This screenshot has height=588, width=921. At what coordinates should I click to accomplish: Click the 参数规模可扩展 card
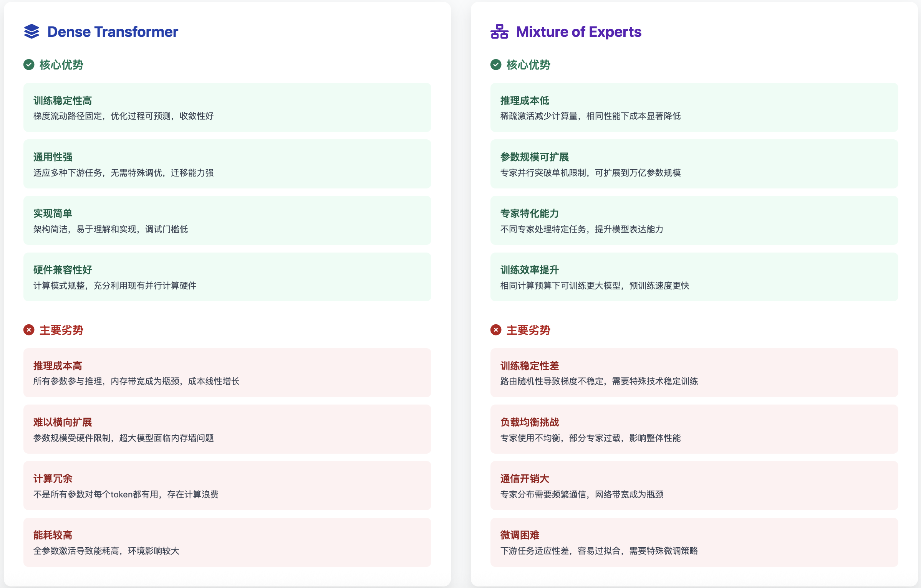[694, 164]
